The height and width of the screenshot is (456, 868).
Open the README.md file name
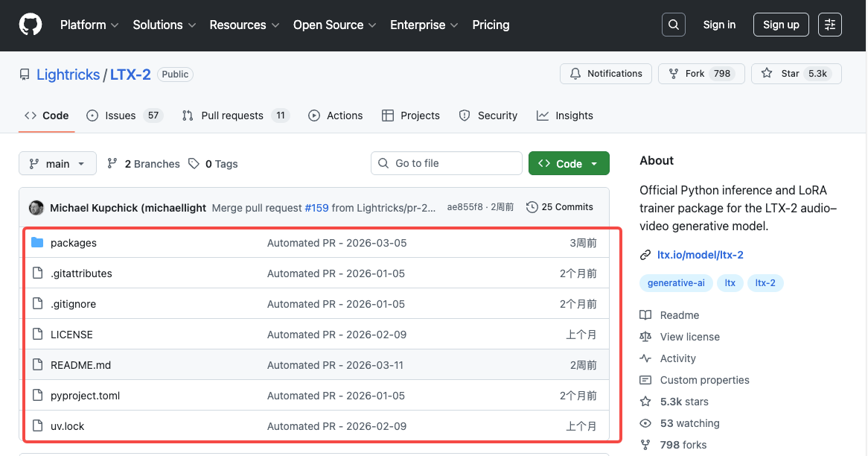(x=81, y=365)
